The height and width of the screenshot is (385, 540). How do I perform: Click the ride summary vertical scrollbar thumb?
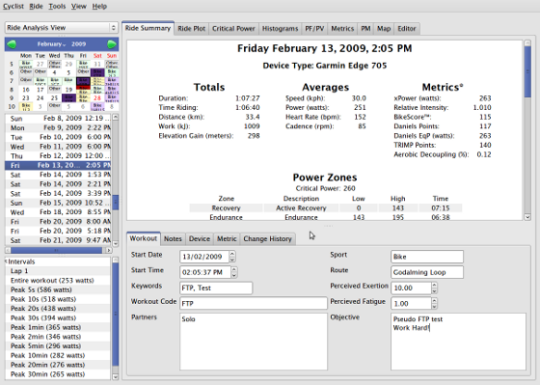527,72
